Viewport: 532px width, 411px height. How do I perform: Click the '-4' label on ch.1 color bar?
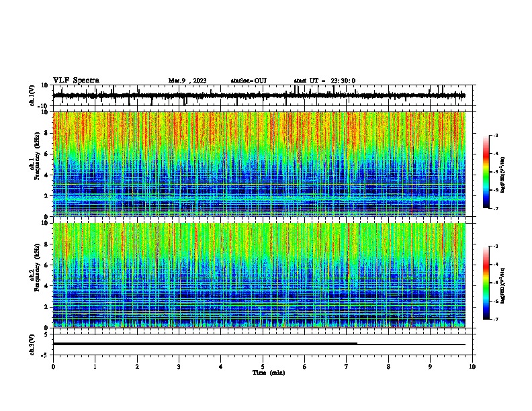click(495, 154)
